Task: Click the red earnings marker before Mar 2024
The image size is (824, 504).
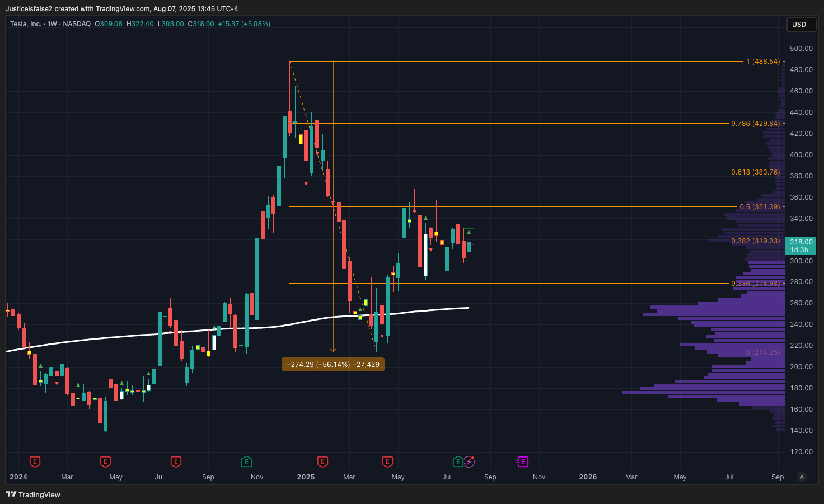Action: point(35,461)
